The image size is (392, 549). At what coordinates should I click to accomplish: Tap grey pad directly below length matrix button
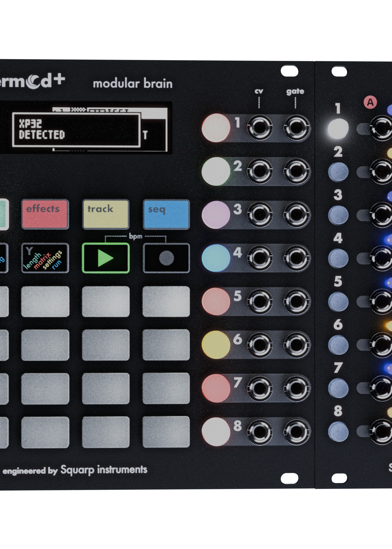click(x=45, y=301)
